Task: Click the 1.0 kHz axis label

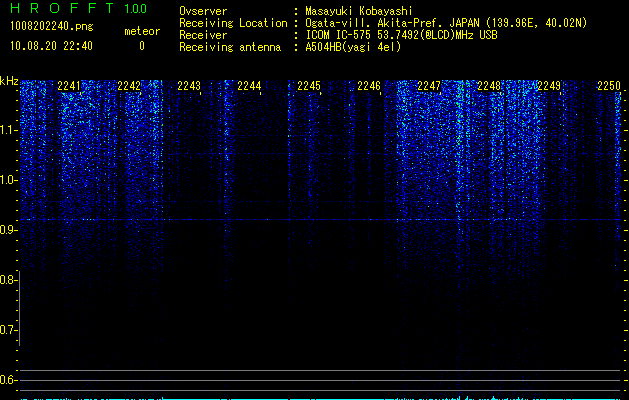Action: coord(8,180)
